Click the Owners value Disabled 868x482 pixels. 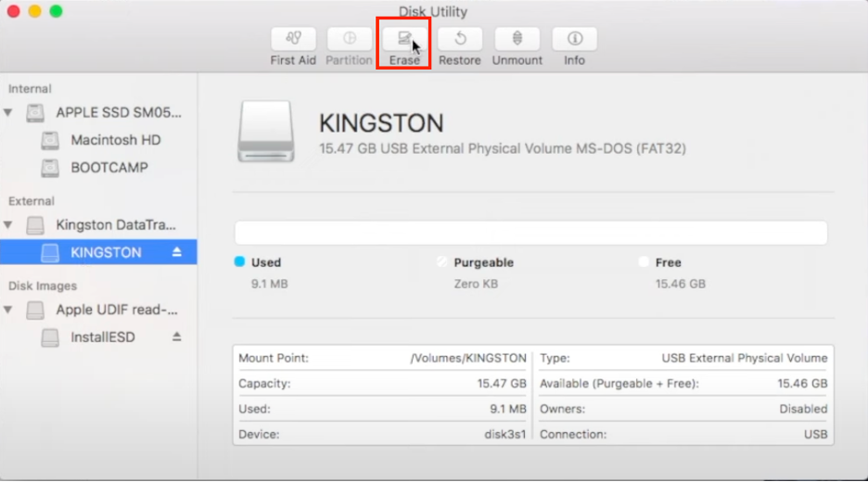click(x=803, y=410)
